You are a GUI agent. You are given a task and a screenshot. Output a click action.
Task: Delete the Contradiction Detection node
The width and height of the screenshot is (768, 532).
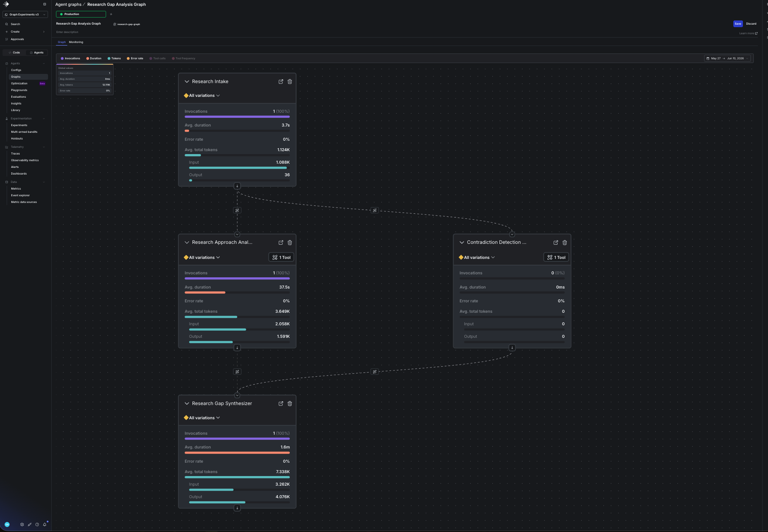point(565,242)
